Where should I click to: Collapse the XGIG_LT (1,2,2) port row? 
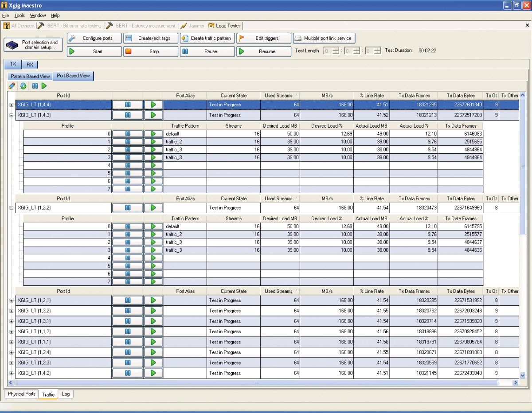tap(11, 208)
